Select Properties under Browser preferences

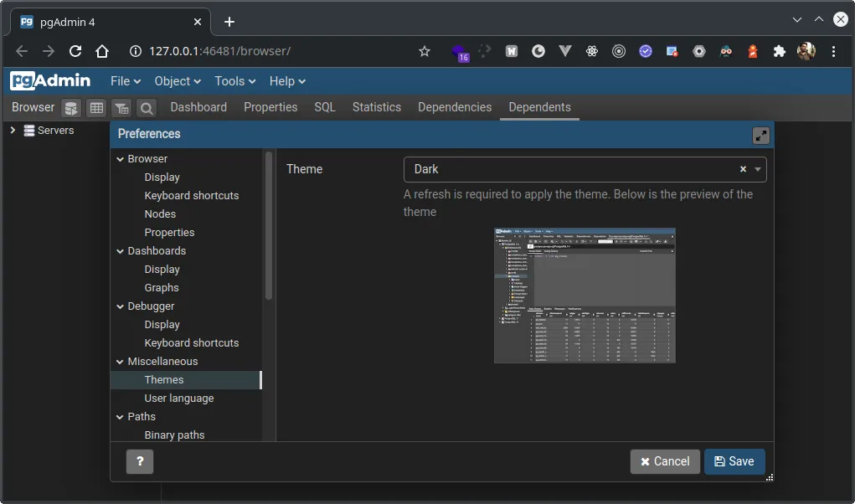click(x=169, y=233)
